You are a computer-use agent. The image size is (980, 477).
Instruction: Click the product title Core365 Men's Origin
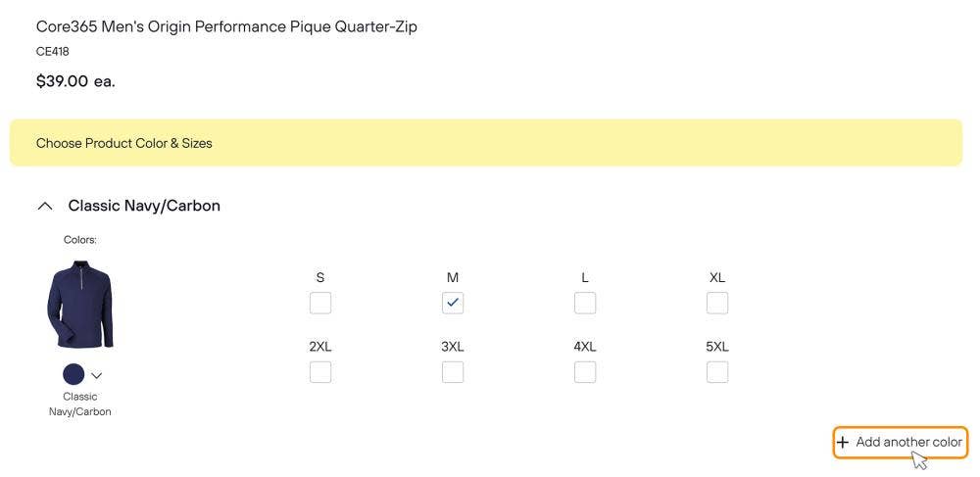(226, 26)
